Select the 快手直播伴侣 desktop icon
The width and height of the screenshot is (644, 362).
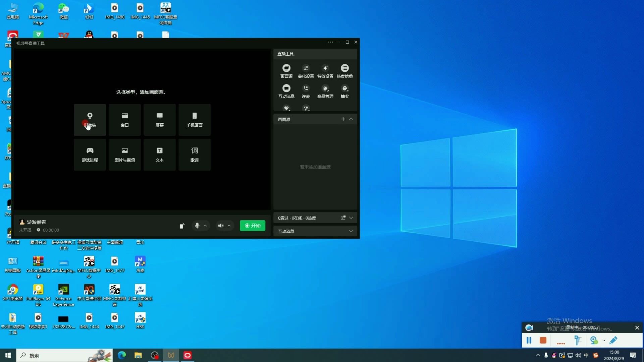point(89,293)
